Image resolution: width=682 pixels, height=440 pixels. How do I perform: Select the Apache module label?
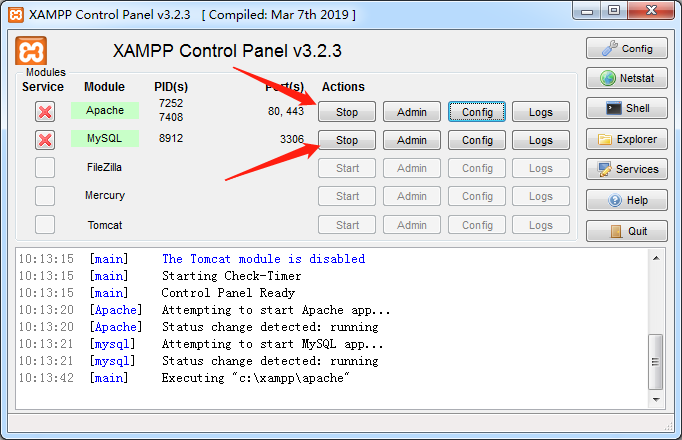(105, 110)
